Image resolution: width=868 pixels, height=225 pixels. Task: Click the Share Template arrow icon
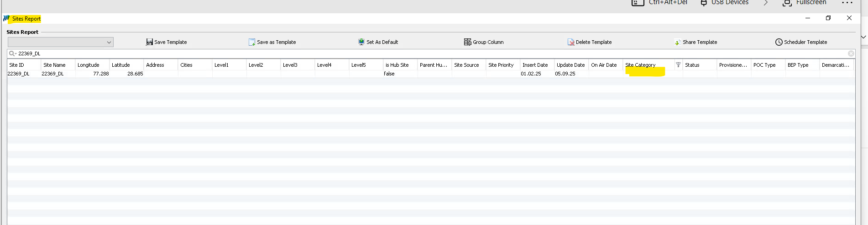pyautogui.click(x=677, y=43)
